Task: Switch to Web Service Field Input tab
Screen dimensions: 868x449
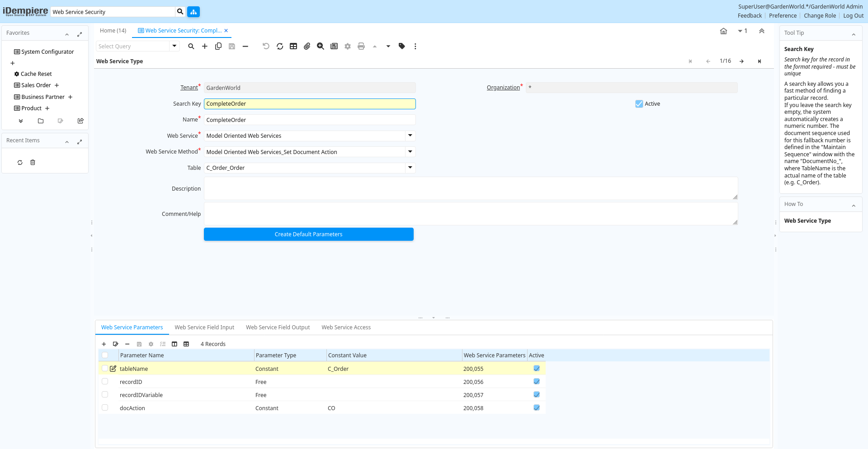Action: click(x=204, y=327)
